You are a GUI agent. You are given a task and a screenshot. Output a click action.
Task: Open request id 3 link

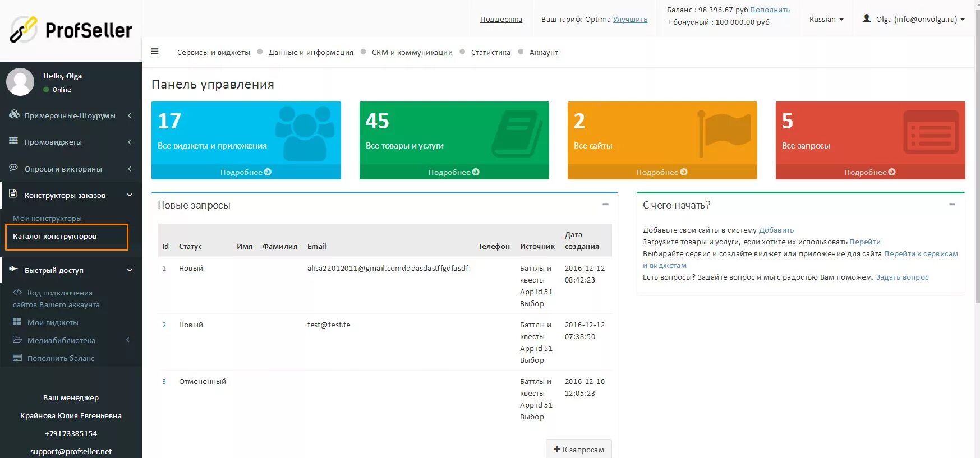point(164,381)
